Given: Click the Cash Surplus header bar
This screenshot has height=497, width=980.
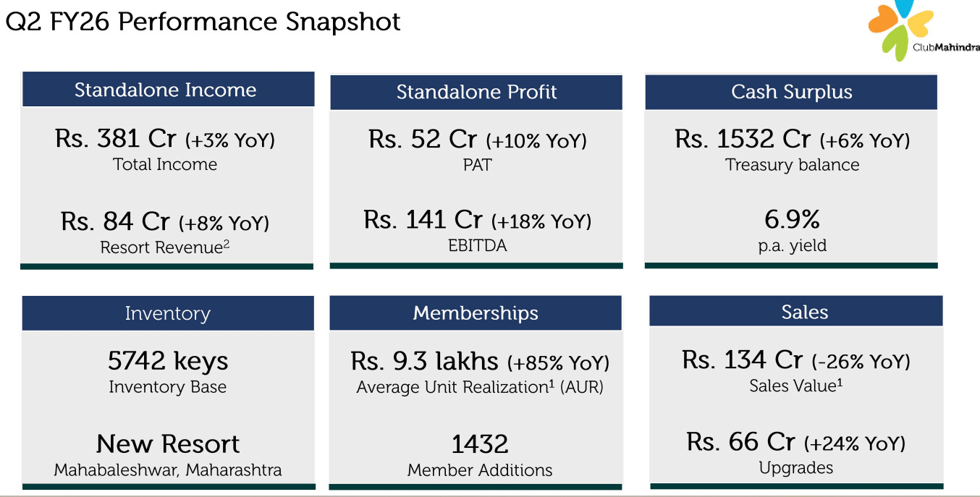Looking at the screenshot, I should (791, 92).
